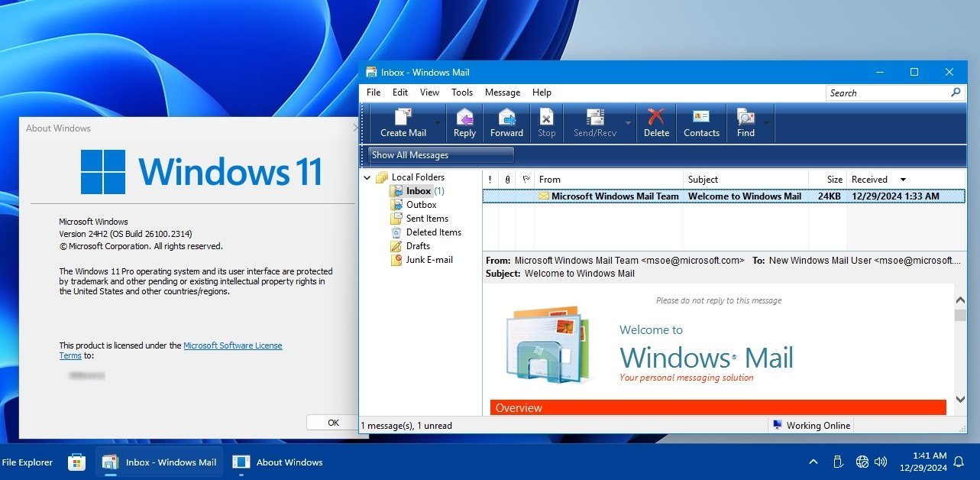Open the View menu
The width and height of the screenshot is (980, 480).
[429, 92]
